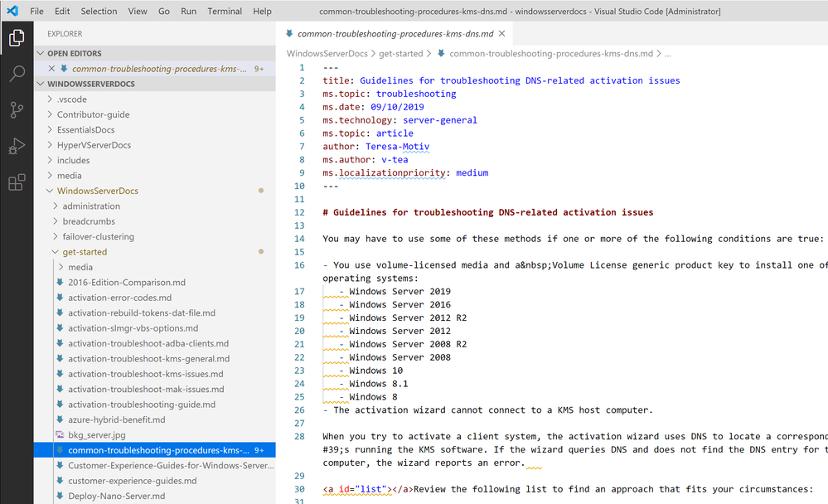Open the Help menu
The height and width of the screenshot is (504, 828).
[x=262, y=11]
